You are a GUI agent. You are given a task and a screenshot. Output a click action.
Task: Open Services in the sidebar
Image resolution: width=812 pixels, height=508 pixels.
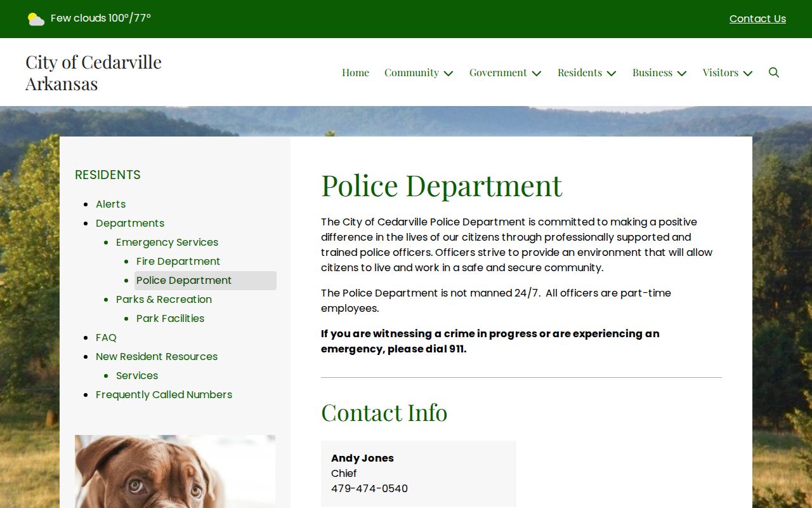click(x=137, y=375)
